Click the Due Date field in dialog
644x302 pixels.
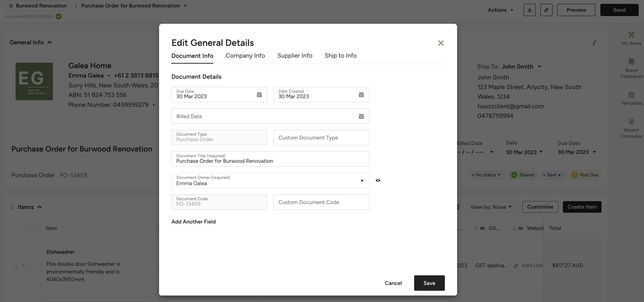click(x=219, y=95)
